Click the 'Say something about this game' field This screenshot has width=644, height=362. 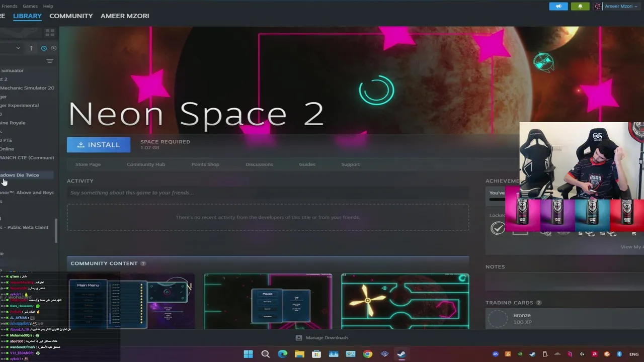click(268, 193)
